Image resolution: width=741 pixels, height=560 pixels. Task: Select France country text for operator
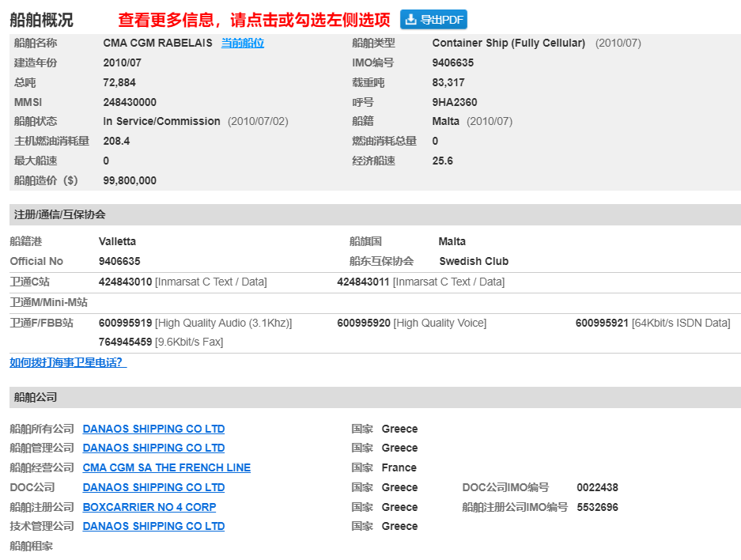(x=399, y=467)
